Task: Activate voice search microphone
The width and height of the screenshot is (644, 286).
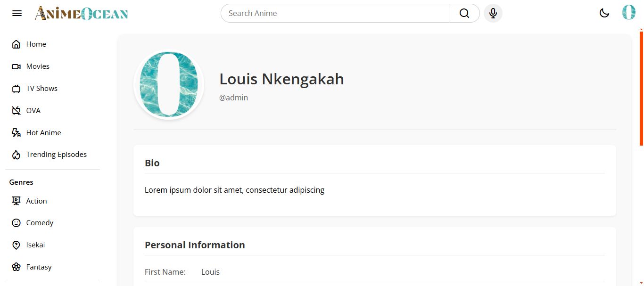Action: pyautogui.click(x=493, y=13)
